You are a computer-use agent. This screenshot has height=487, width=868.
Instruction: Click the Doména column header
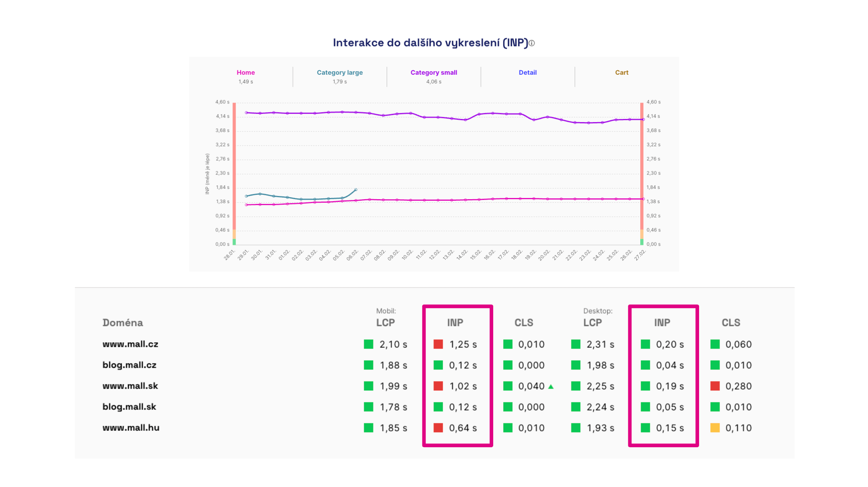point(123,323)
